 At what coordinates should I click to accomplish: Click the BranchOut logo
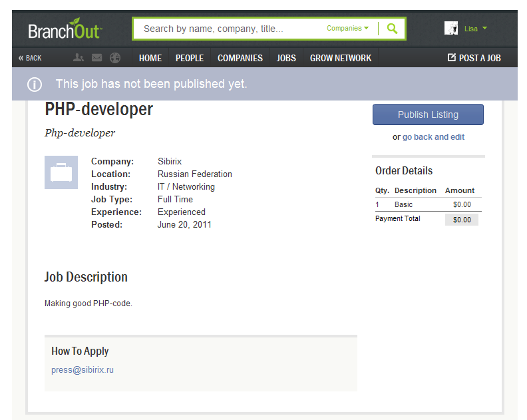[x=65, y=29]
